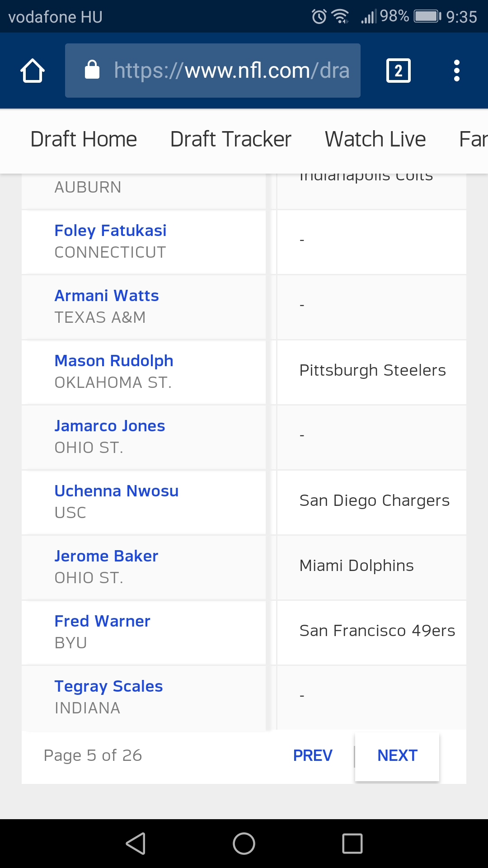Tap the Fred Warner name link
Screen dimensions: 488x868
click(102, 621)
